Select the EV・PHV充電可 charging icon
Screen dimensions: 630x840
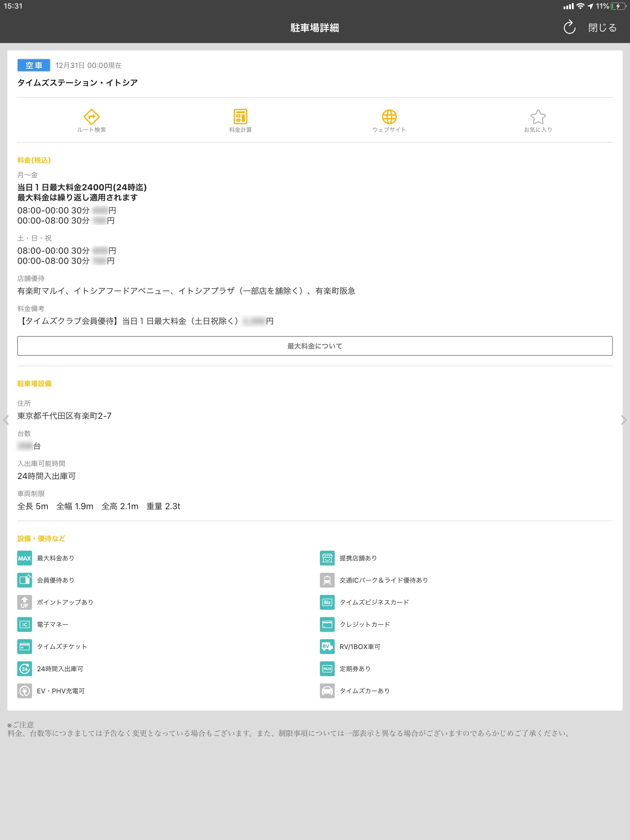[x=24, y=691]
